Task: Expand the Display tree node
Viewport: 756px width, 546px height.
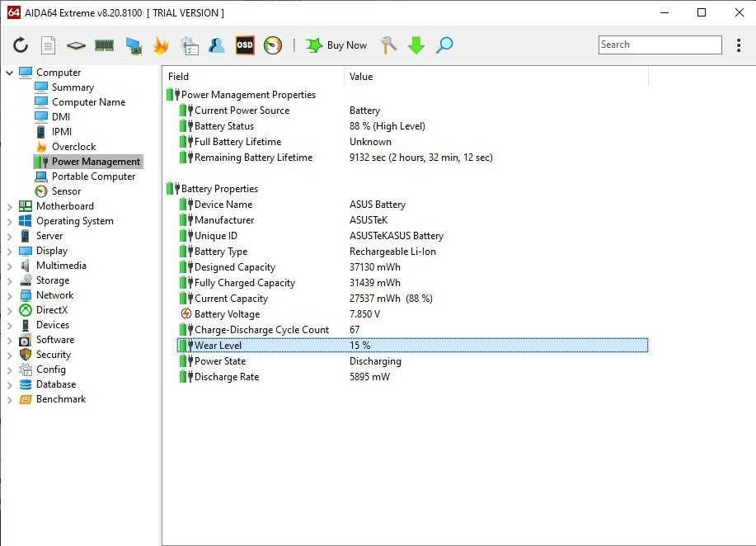Action: point(9,252)
